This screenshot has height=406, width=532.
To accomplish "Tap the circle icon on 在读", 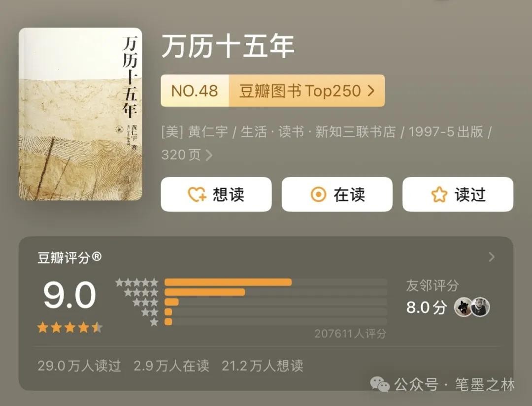I will 318,194.
